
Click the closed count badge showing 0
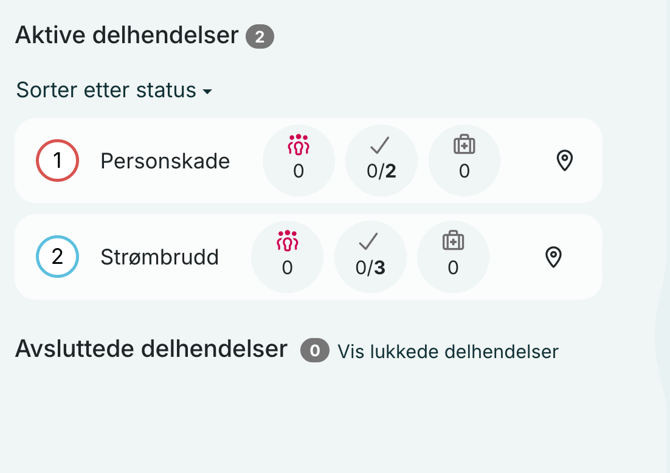coord(315,350)
